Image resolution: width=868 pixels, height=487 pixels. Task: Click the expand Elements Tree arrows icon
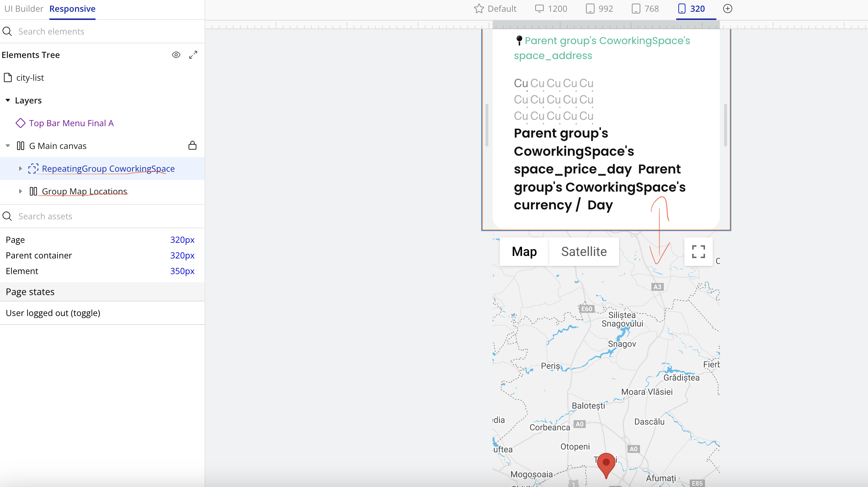coord(193,55)
